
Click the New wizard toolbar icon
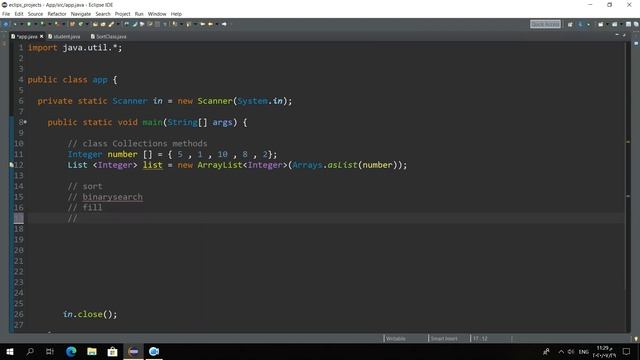(6, 24)
